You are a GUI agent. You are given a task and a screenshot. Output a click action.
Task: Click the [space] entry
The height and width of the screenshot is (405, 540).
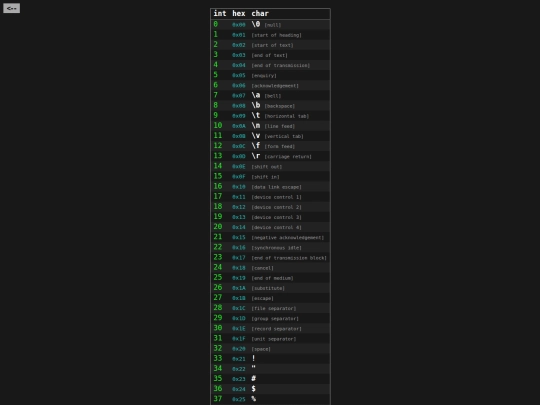point(261,349)
